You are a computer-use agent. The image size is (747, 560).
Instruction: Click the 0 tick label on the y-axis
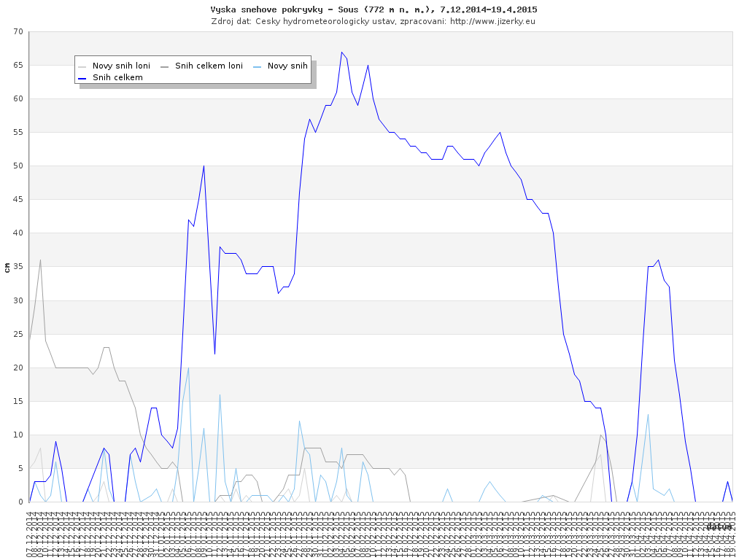tap(20, 502)
